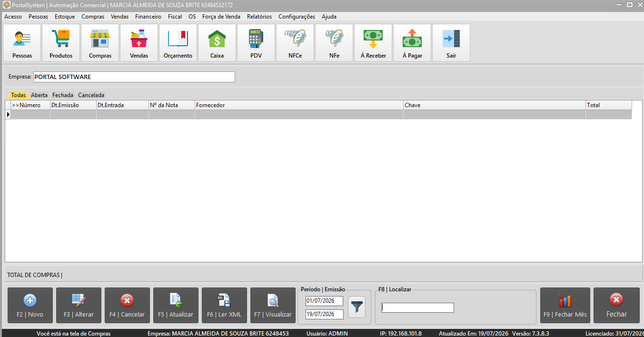Viewport: 644px width, 337px height.
Task: Open the NFCe invoice icon
Action: pos(295,43)
